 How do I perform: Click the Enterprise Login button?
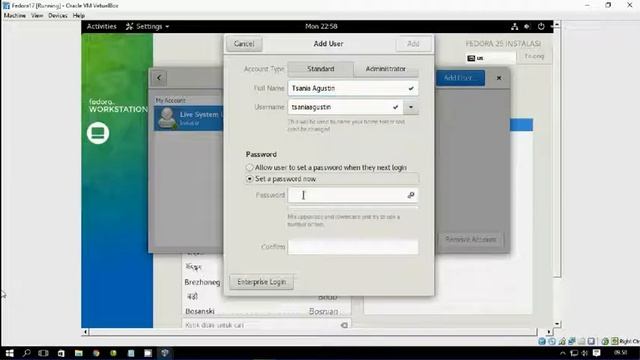(261, 282)
